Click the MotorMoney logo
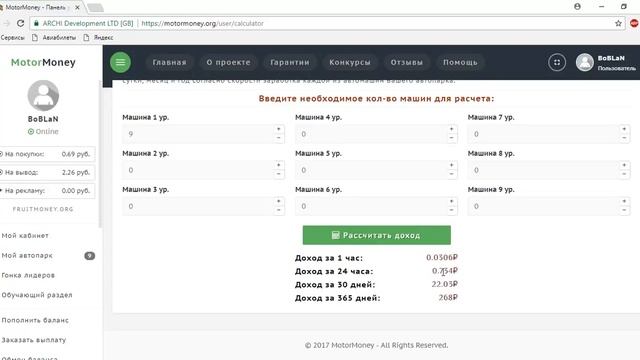Image resolution: width=640 pixels, height=360 pixels. [43, 62]
